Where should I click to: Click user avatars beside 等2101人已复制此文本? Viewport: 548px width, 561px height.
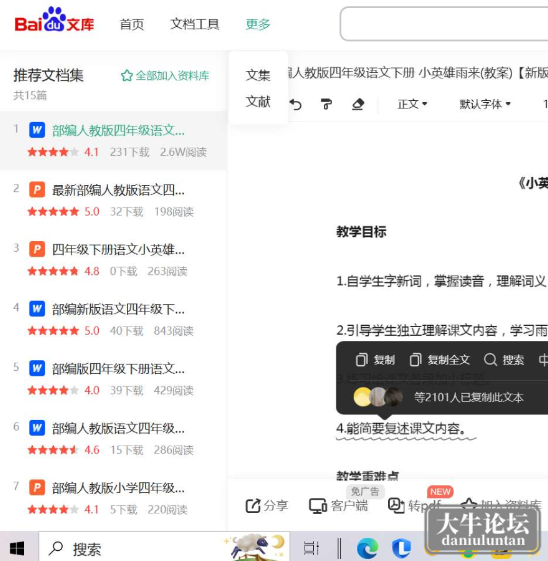pos(378,397)
